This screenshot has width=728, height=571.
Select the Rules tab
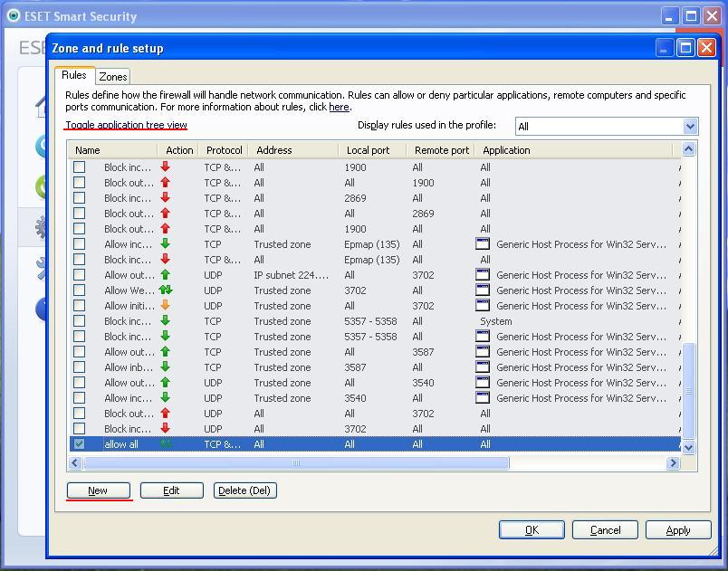tap(74, 75)
